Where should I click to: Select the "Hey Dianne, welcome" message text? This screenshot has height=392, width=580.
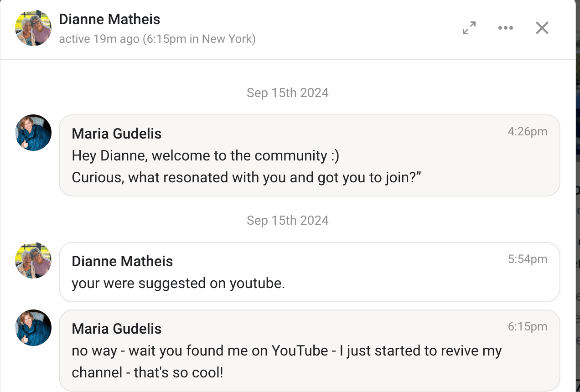[205, 156]
